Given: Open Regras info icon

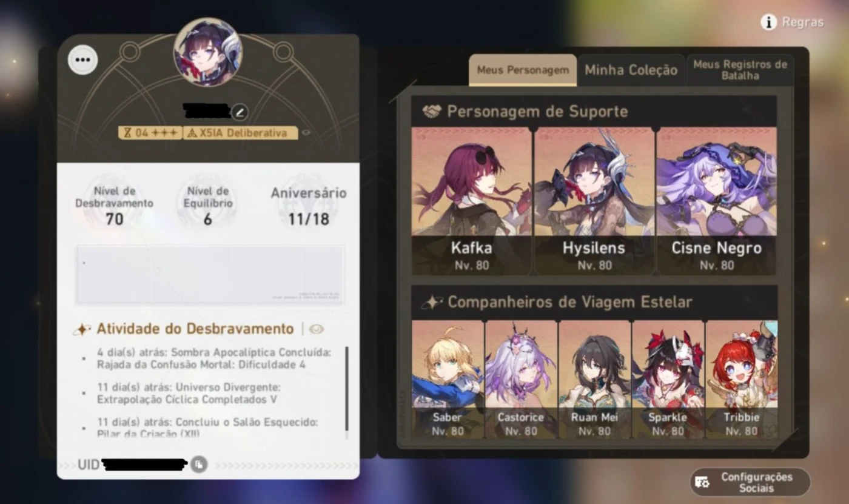Looking at the screenshot, I should (x=768, y=22).
